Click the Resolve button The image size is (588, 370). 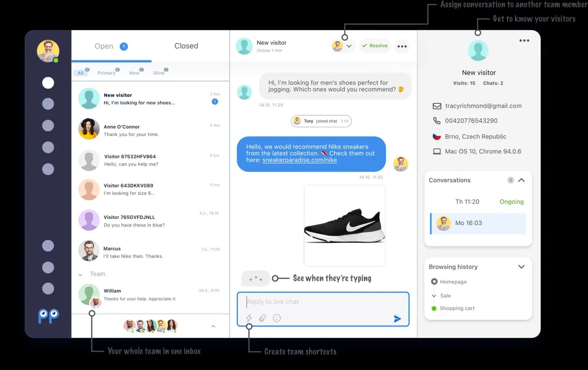(x=375, y=46)
